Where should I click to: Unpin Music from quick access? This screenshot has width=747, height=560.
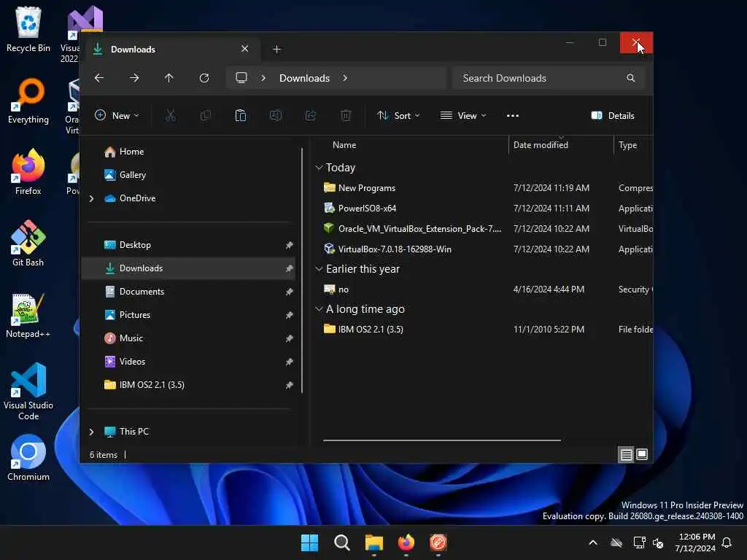coord(289,338)
